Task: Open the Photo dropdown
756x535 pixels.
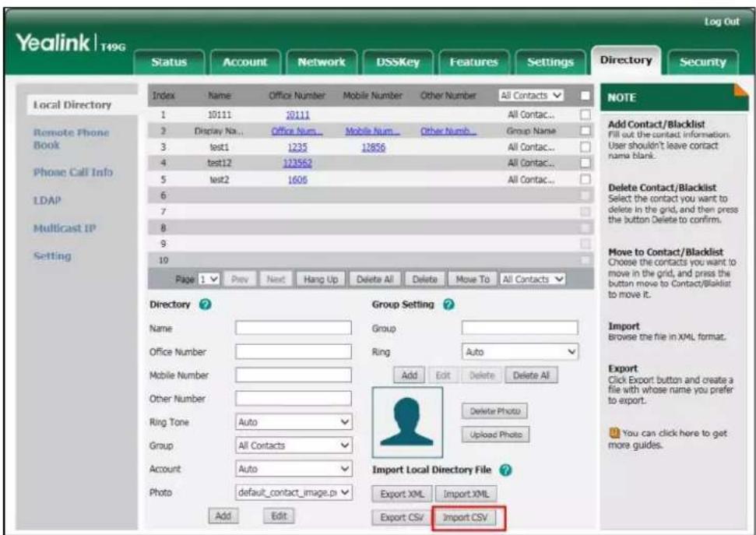Action: tap(294, 492)
